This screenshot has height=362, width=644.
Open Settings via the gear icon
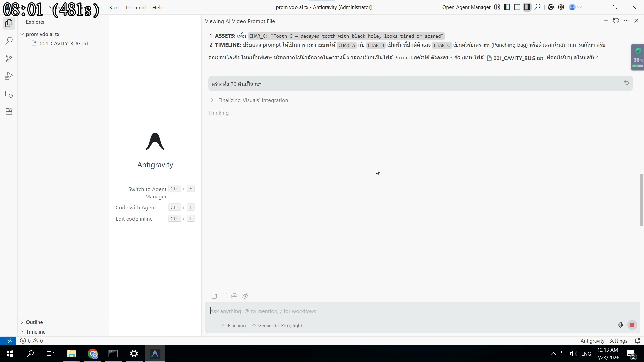click(561, 7)
